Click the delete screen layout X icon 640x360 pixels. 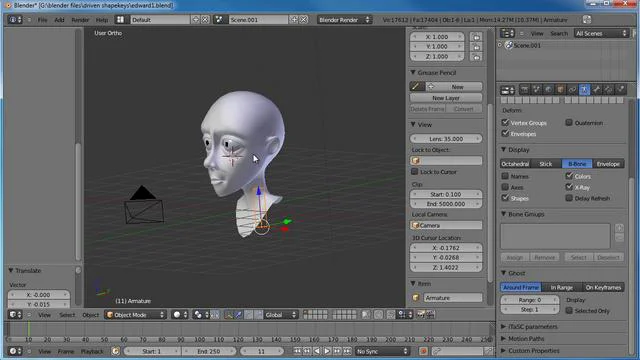click(x=205, y=20)
